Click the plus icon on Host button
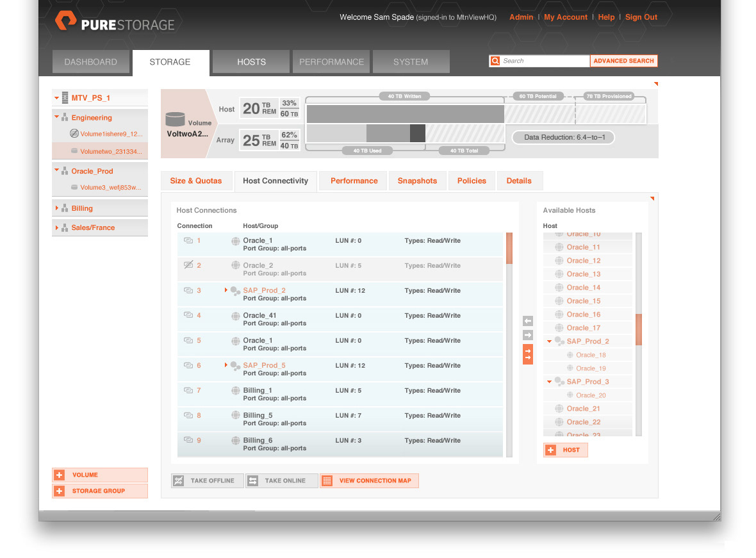The width and height of the screenshot is (756, 558). click(x=550, y=450)
